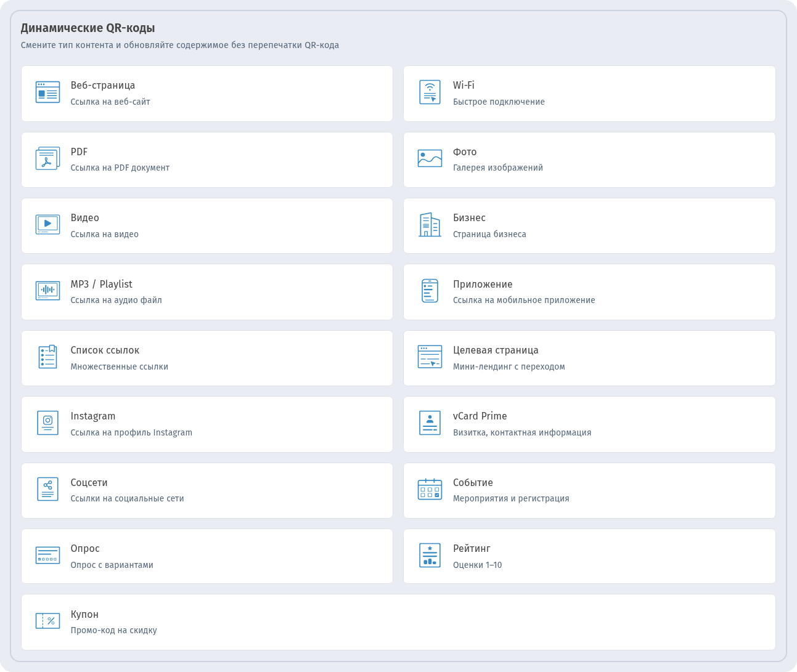
Task: Click the 'Промо-код на скидку' description
Action: point(114,631)
